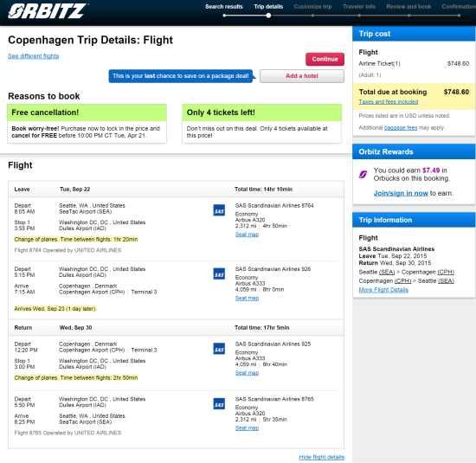Click the Trip cost panel header
Viewport: 476px width, 463px height.
pyautogui.click(x=414, y=34)
